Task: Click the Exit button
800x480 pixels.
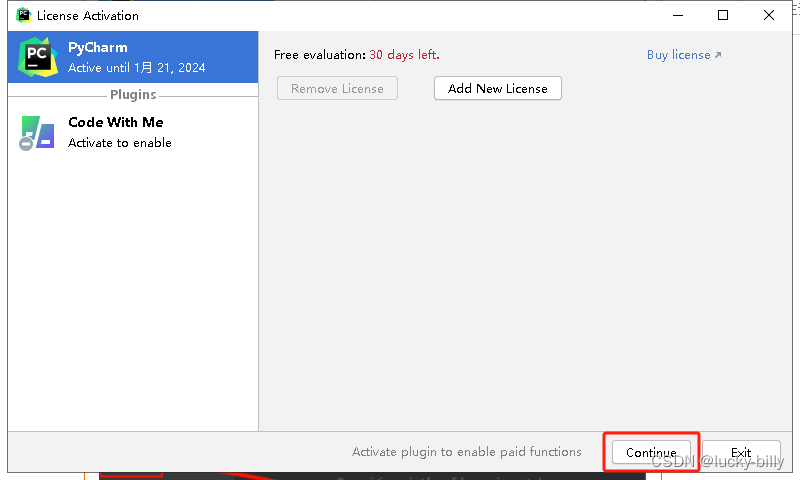Action: point(741,452)
